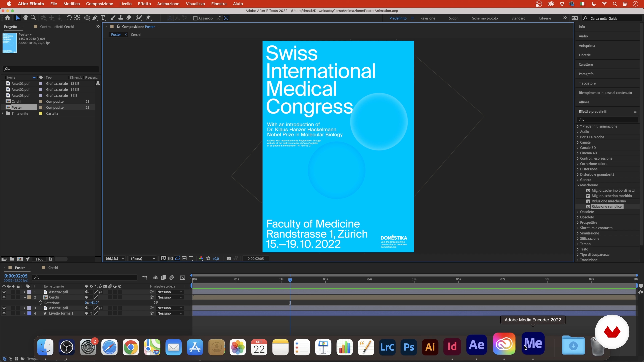644x362 pixels.
Task: Switch to the Revisione workspace
Action: pyautogui.click(x=427, y=18)
